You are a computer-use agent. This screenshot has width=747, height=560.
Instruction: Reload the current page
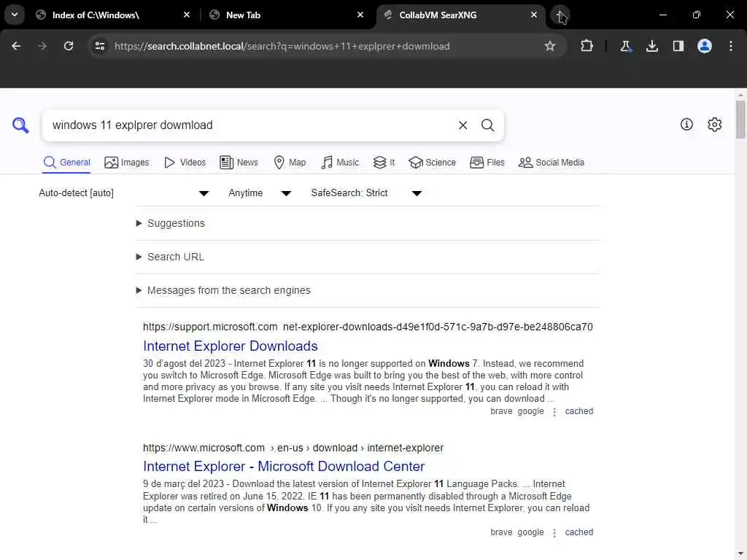[x=69, y=46]
